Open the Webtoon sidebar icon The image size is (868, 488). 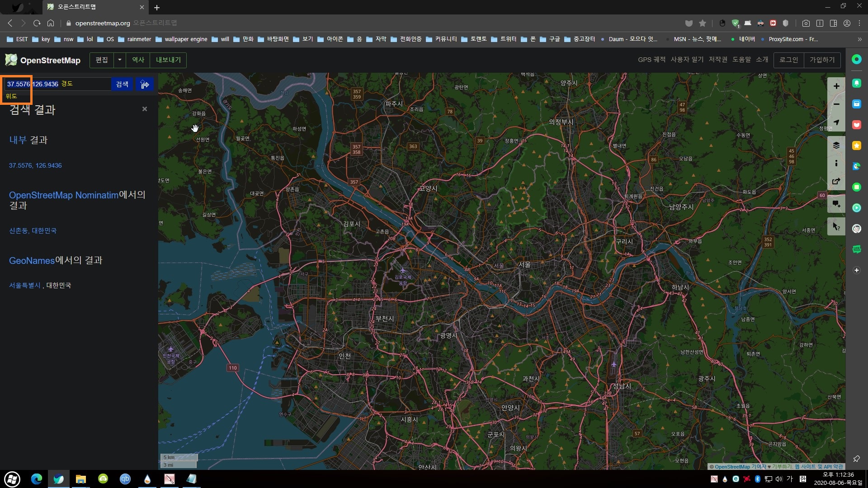point(857,249)
